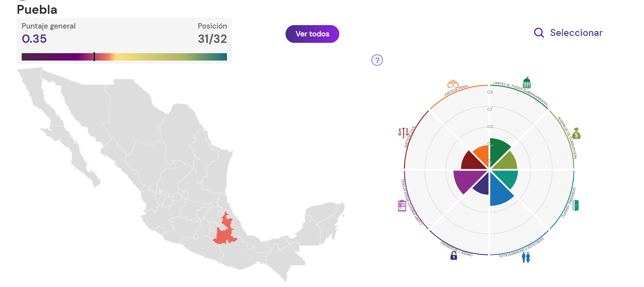Click the open door Gobierno Abierto icon
The image size is (644, 287).
(x=576, y=205)
